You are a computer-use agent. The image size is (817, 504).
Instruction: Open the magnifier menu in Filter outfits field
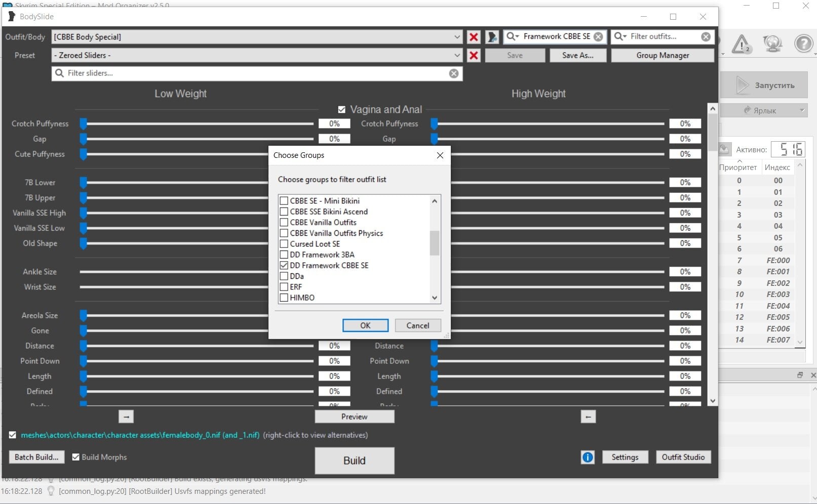point(620,36)
